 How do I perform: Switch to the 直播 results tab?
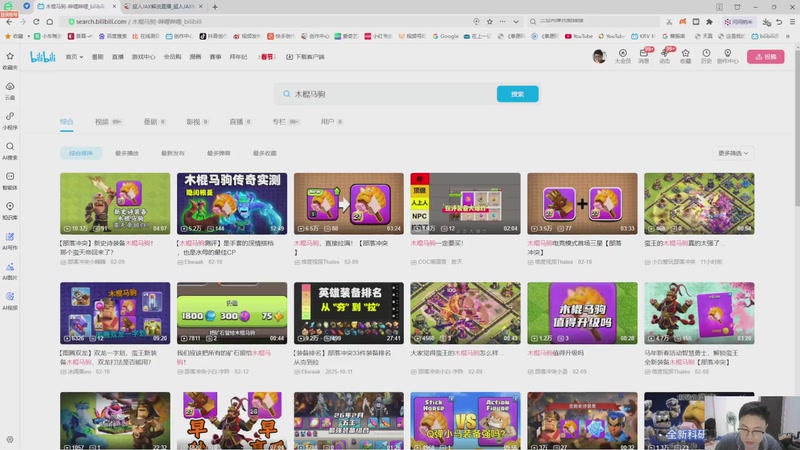(240, 122)
